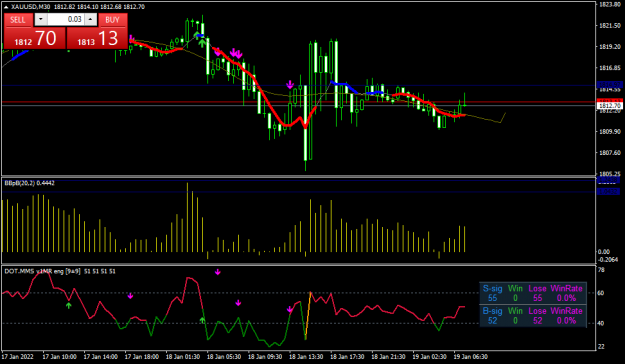Click the red SELL button
Viewport: 625px width, 364px height.
click(x=18, y=20)
